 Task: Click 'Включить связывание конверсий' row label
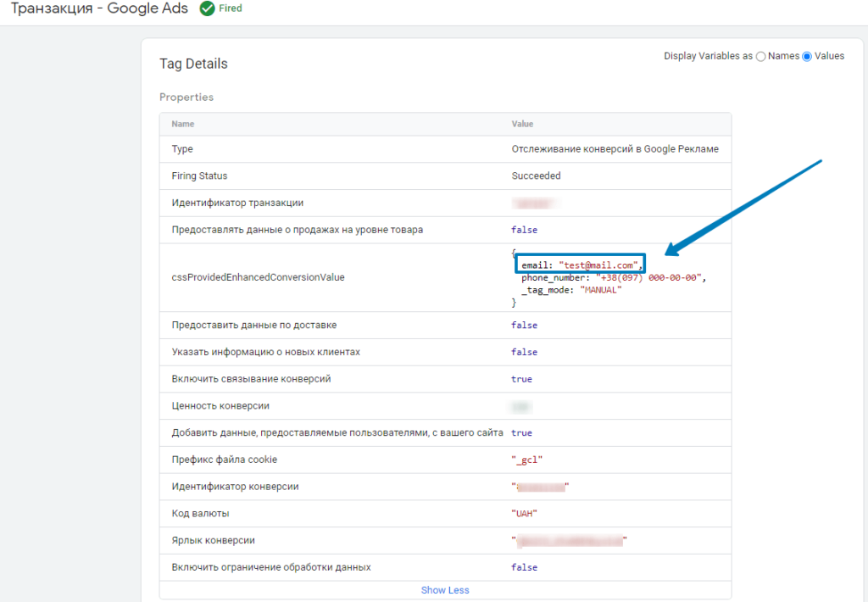click(x=251, y=379)
